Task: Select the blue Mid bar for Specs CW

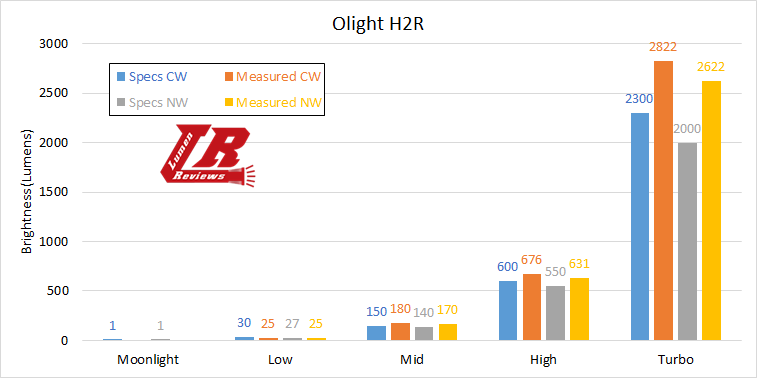Action: click(377, 333)
